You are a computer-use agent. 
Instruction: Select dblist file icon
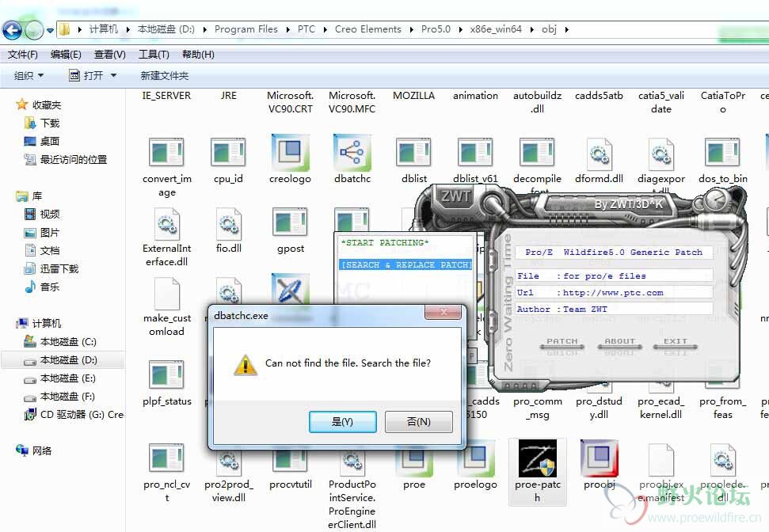pyautogui.click(x=414, y=153)
